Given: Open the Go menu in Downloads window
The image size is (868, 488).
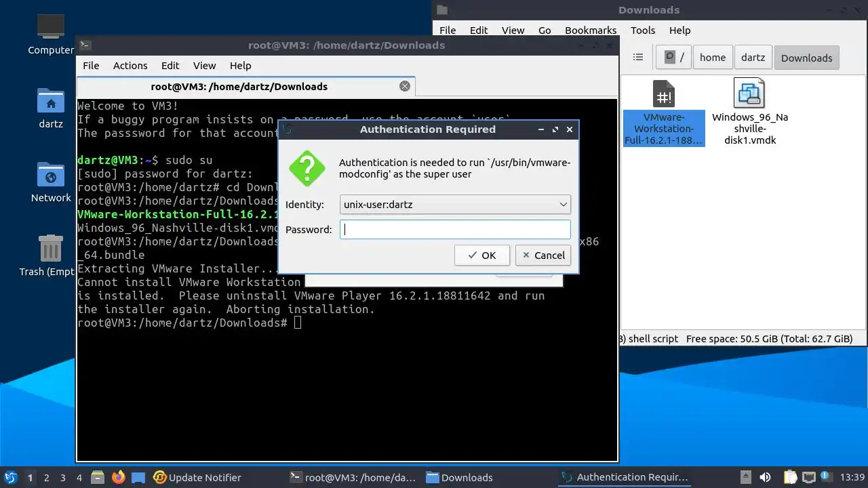Looking at the screenshot, I should 545,30.
